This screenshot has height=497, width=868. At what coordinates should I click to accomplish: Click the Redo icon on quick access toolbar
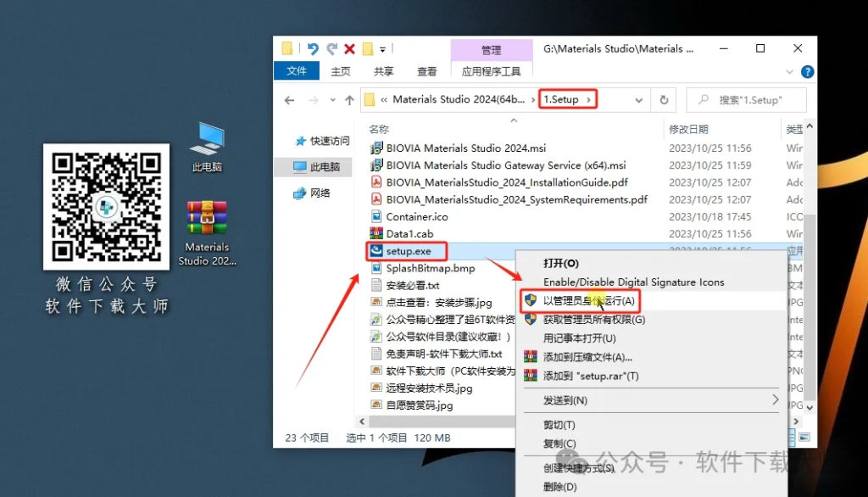[x=333, y=48]
